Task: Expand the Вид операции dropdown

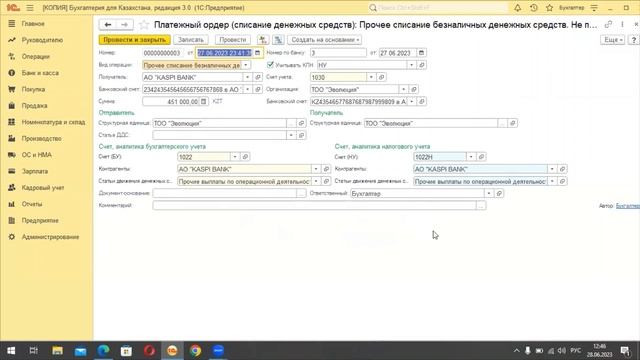Action: point(246,65)
